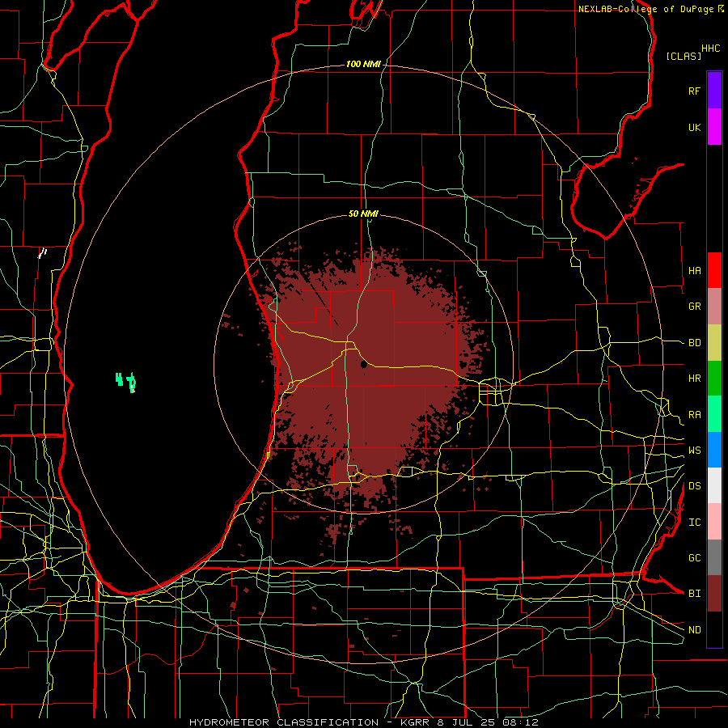The image size is (728, 728).
Task: Click the BD legend label
Action: 694,343
